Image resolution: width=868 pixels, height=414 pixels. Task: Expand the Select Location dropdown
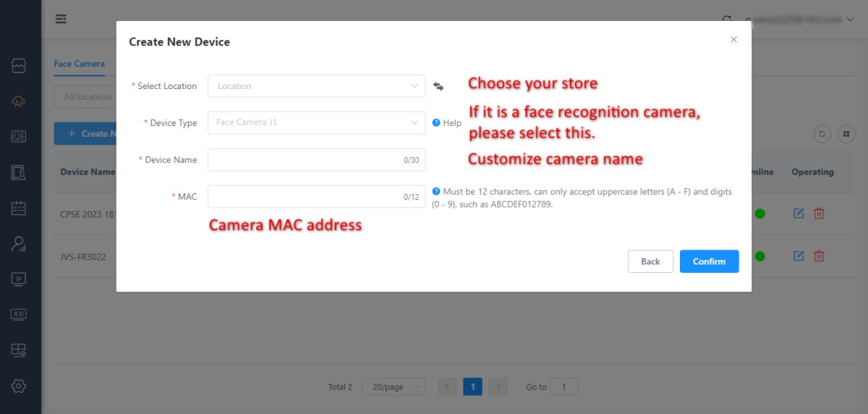[x=316, y=86]
